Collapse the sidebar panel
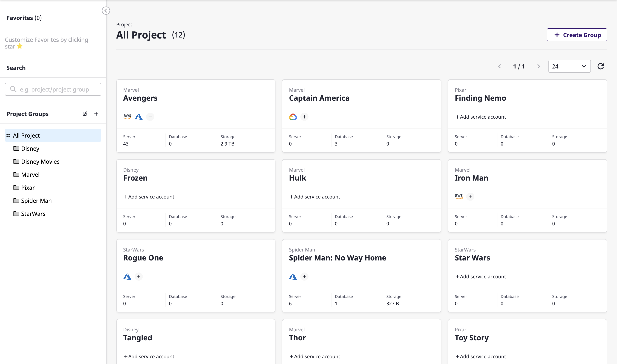This screenshot has height=364, width=617. pyautogui.click(x=106, y=11)
